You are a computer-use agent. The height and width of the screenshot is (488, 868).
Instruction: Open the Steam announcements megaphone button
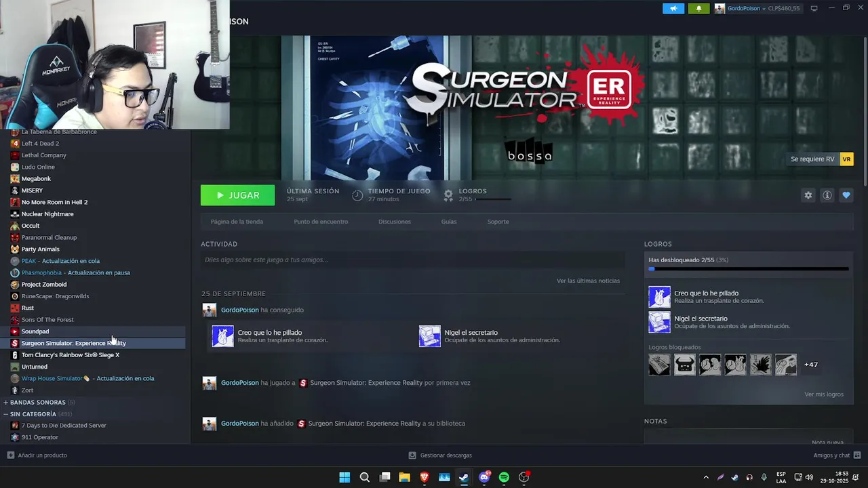pos(673,8)
